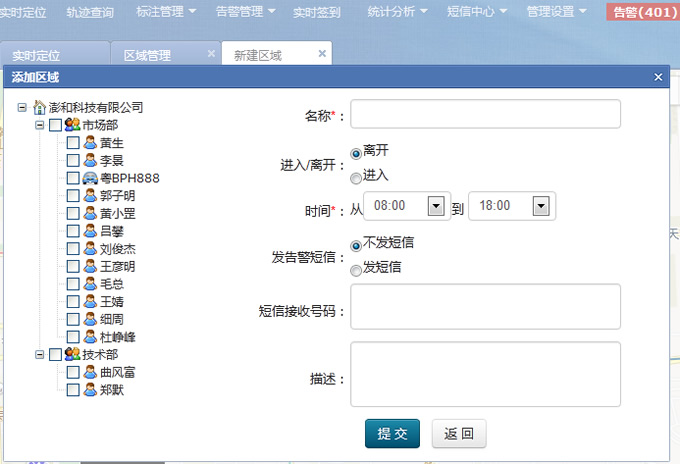Check the box for 李景
This screenshot has height=464, width=680.
coord(73,160)
